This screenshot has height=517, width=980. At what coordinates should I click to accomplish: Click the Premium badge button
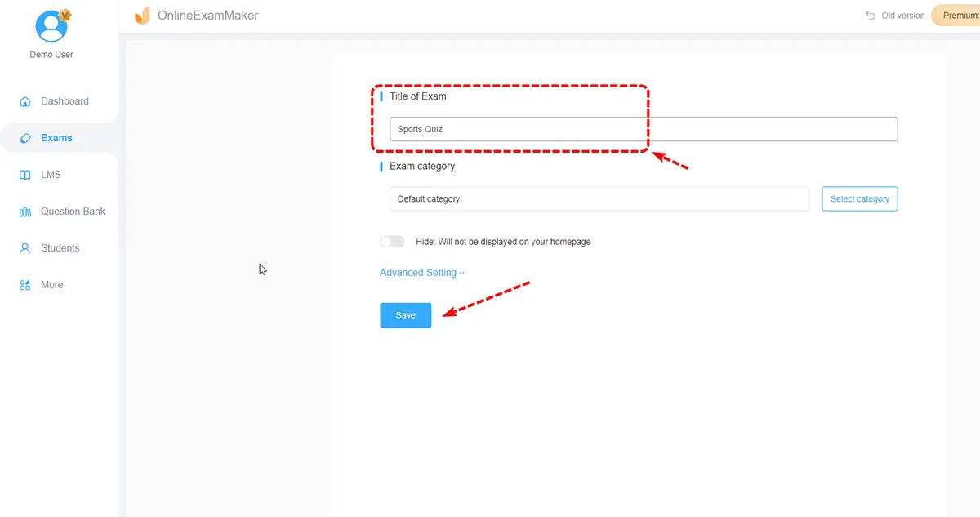(x=957, y=16)
